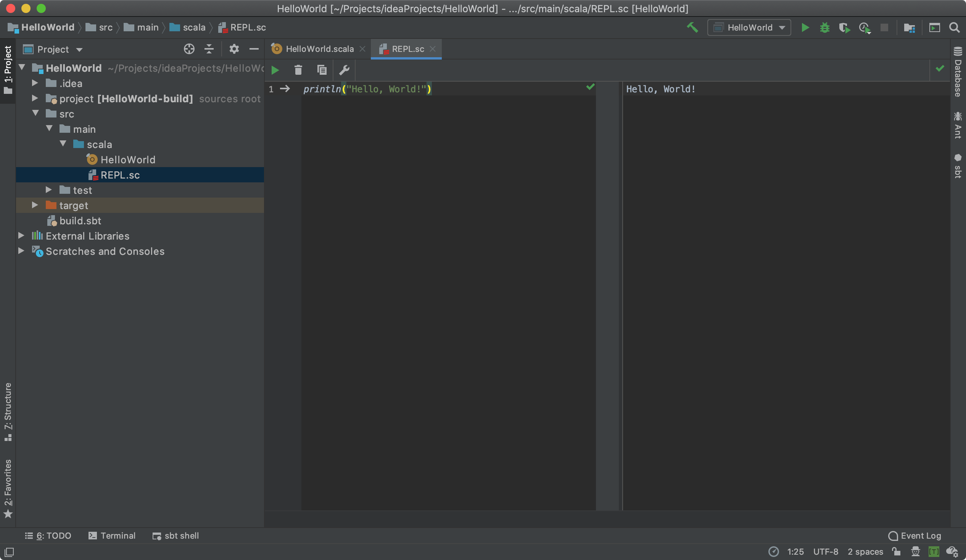Image resolution: width=966 pixels, height=560 pixels.
Task: Clear worksheet output with trash icon
Action: coord(298,70)
